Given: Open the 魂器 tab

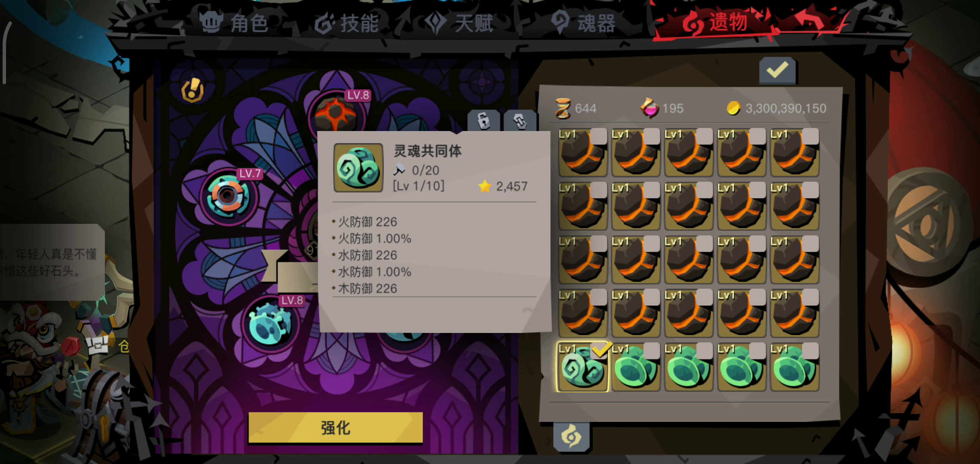Looking at the screenshot, I should tap(583, 23).
